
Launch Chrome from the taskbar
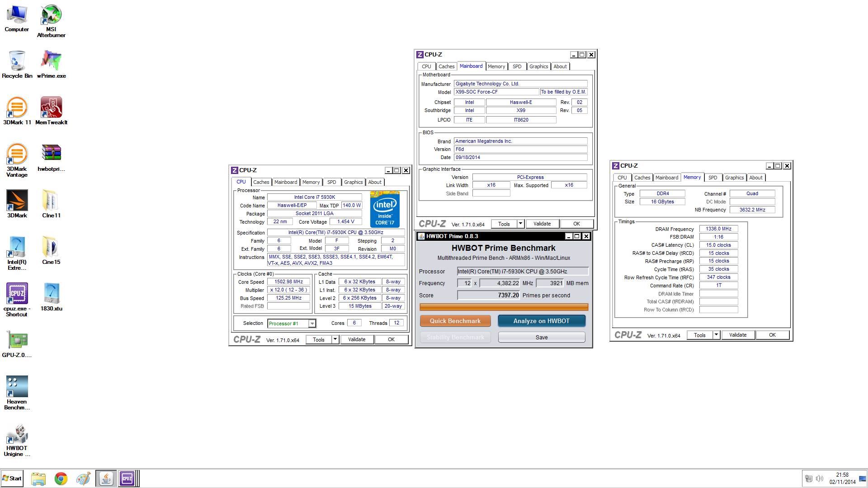tap(61, 479)
